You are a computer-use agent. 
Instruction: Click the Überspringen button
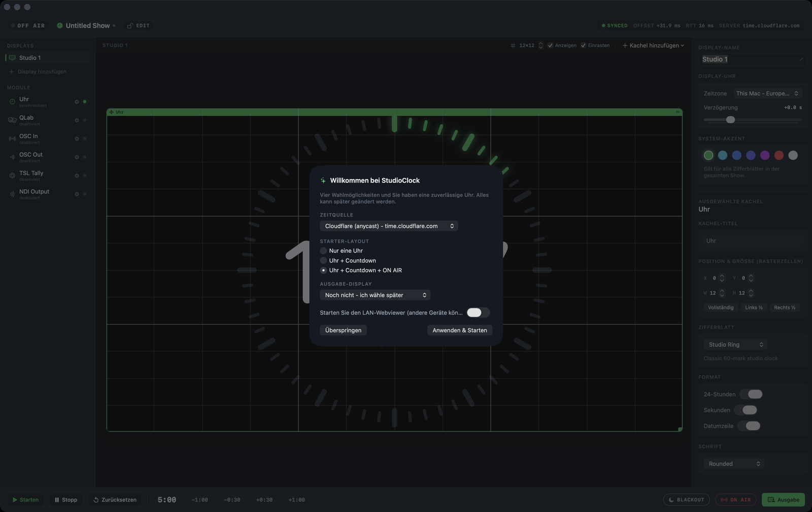tap(344, 330)
